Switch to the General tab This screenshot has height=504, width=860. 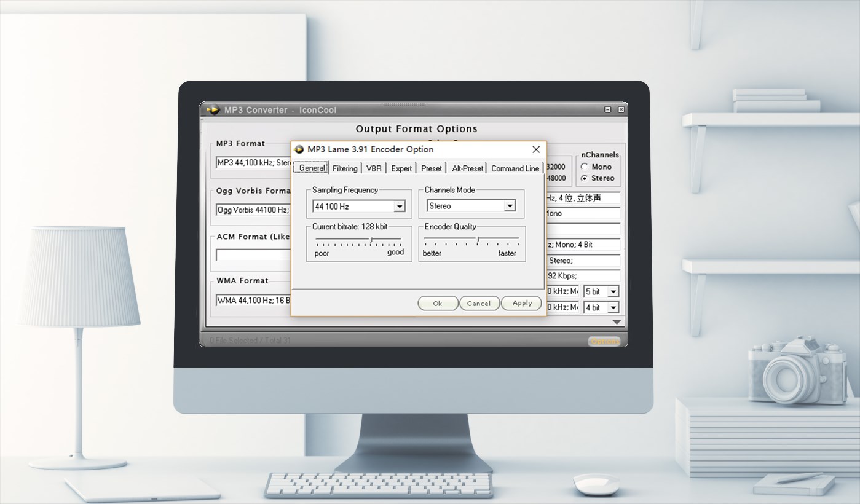point(312,168)
